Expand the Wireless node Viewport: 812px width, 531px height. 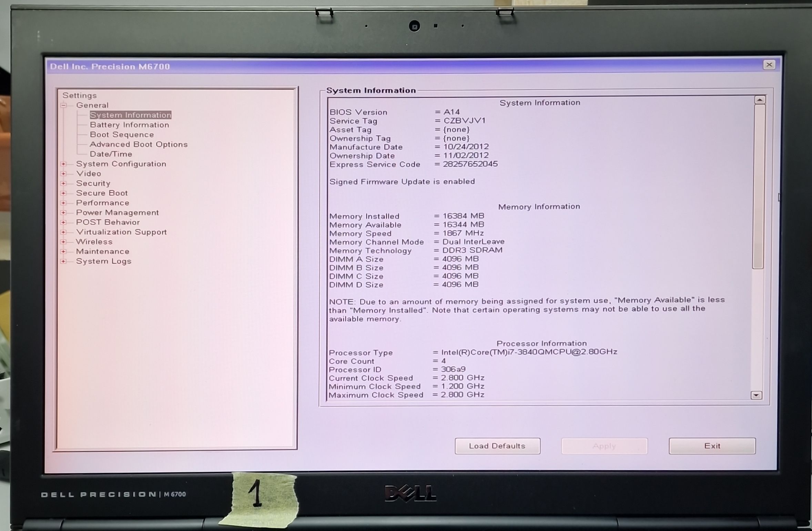point(63,242)
